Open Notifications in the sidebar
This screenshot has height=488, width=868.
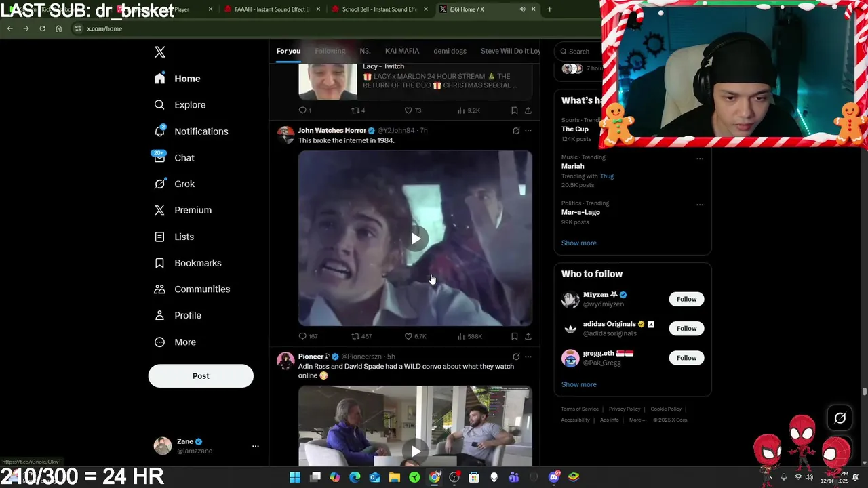[191, 131]
